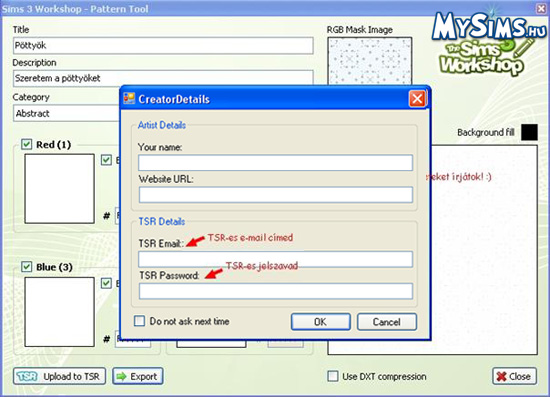Pick the Background fill black swatch
This screenshot has height=397, width=550.
[529, 132]
